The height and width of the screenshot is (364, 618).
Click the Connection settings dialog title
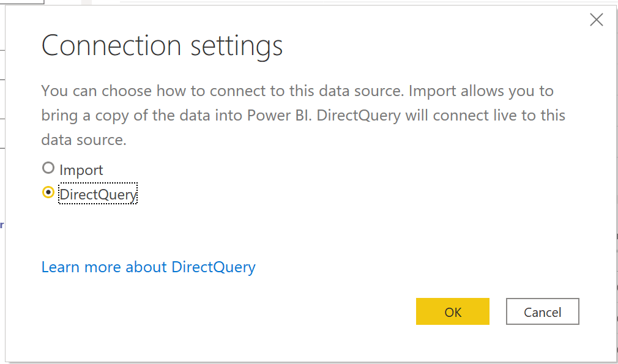pos(162,46)
